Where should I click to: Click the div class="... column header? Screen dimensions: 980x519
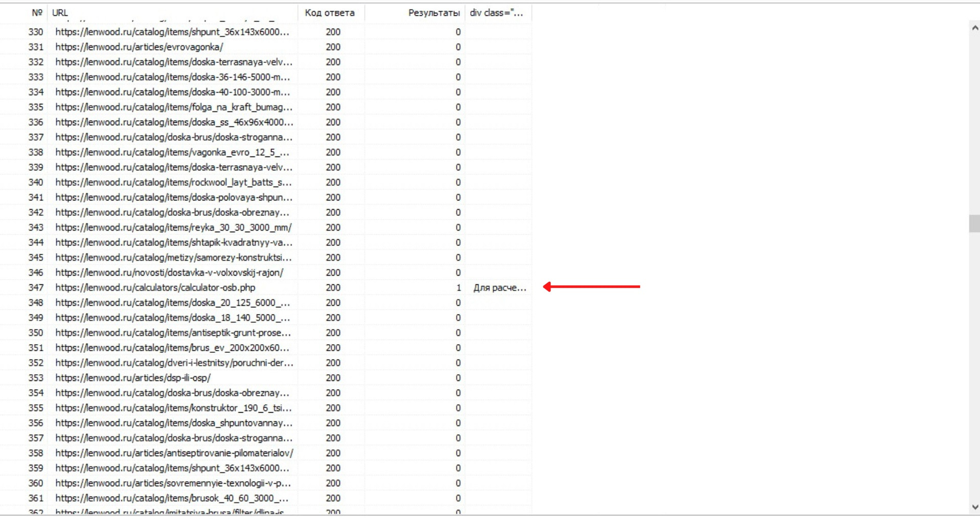pos(496,13)
